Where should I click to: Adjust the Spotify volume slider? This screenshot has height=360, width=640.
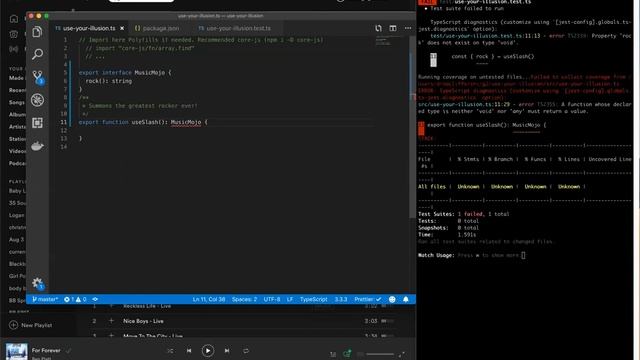coord(380,354)
